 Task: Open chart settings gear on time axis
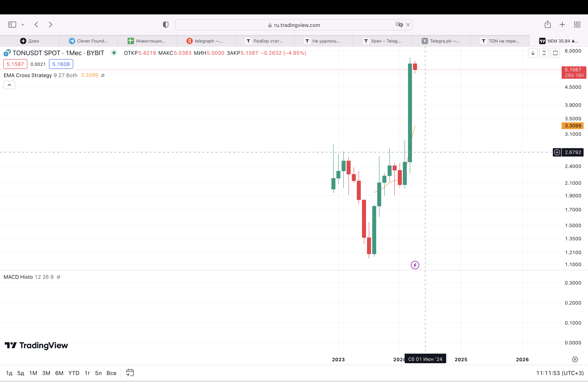575,359
